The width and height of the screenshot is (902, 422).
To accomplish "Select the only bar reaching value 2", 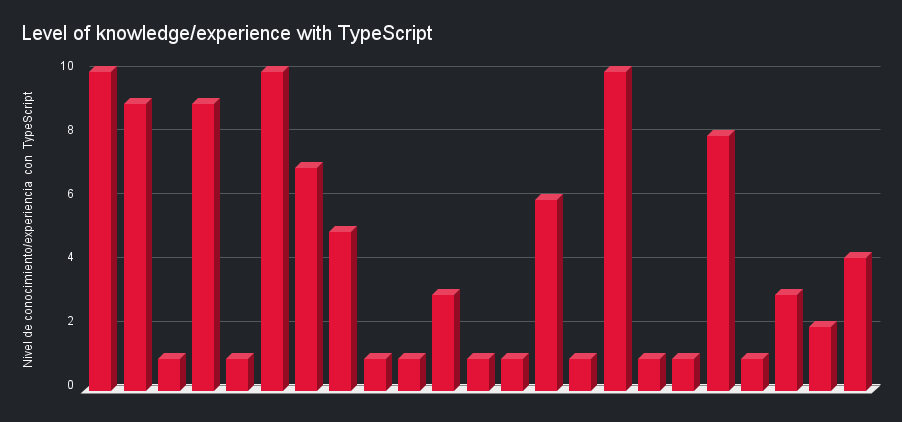I will pos(823,356).
